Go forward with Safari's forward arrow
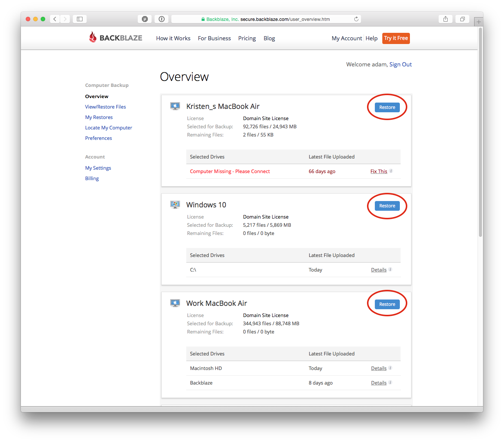Viewport: 504px width, 442px height. 65,19
